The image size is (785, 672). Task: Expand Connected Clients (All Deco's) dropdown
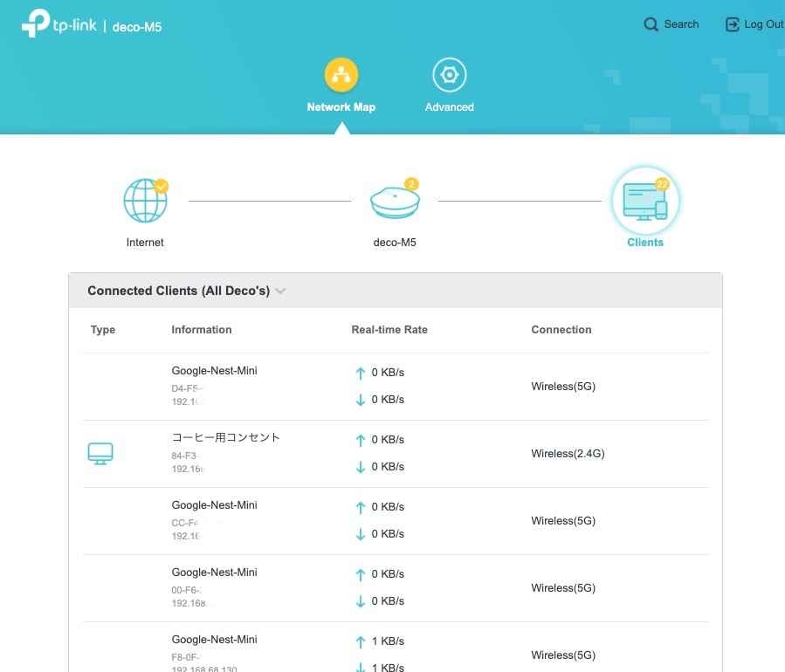pos(280,291)
